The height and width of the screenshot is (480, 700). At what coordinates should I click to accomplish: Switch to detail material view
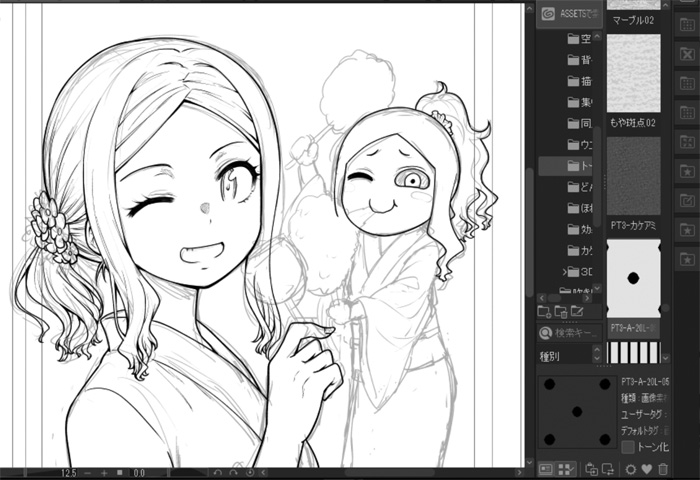point(546,469)
